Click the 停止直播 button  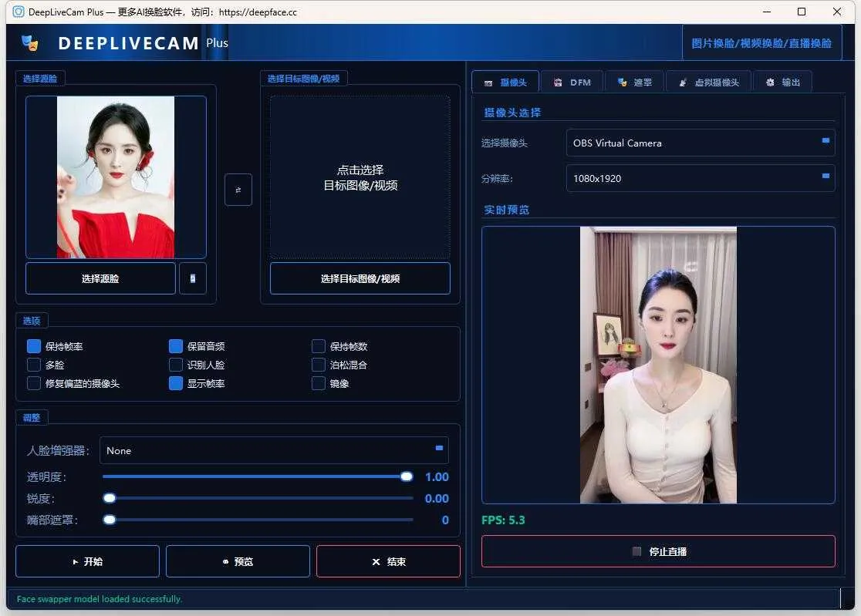(658, 551)
